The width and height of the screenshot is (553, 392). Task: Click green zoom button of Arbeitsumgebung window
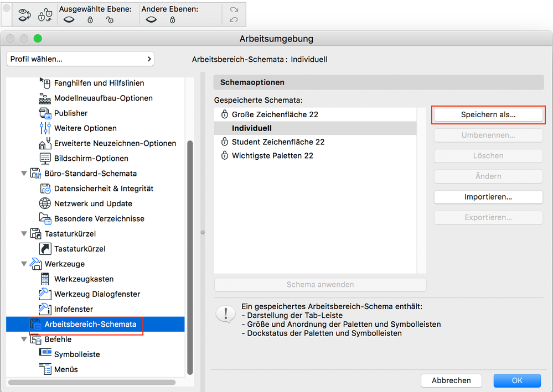pos(38,38)
